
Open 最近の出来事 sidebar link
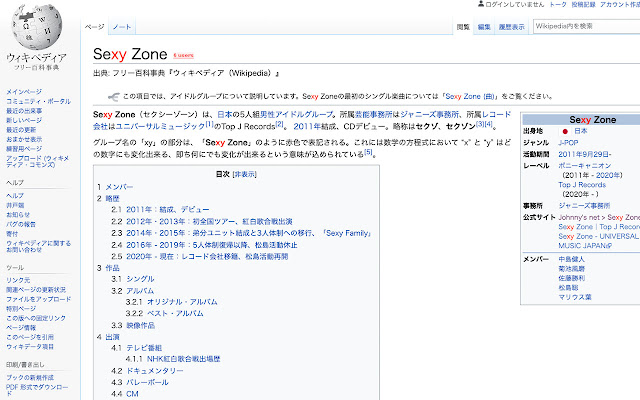click(24, 111)
